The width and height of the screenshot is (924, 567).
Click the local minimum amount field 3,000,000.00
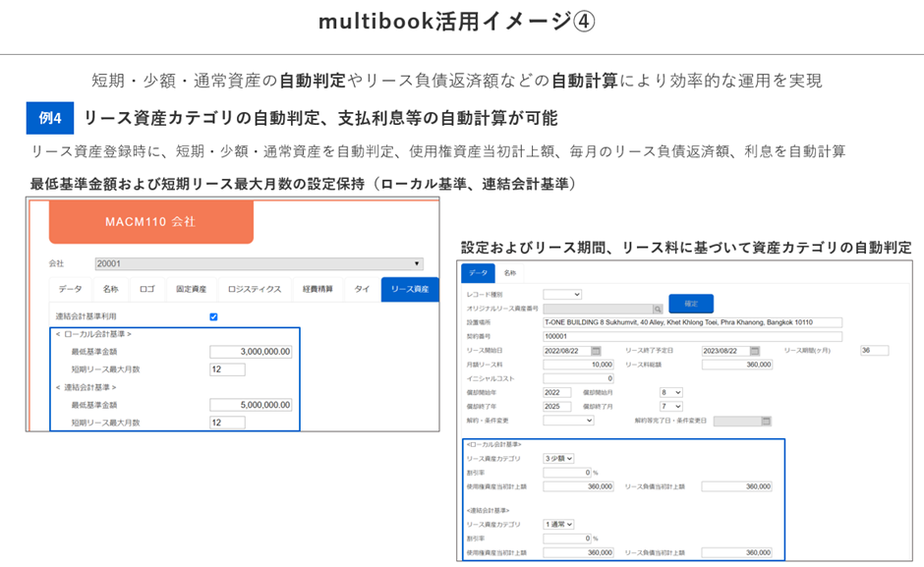[251, 352]
